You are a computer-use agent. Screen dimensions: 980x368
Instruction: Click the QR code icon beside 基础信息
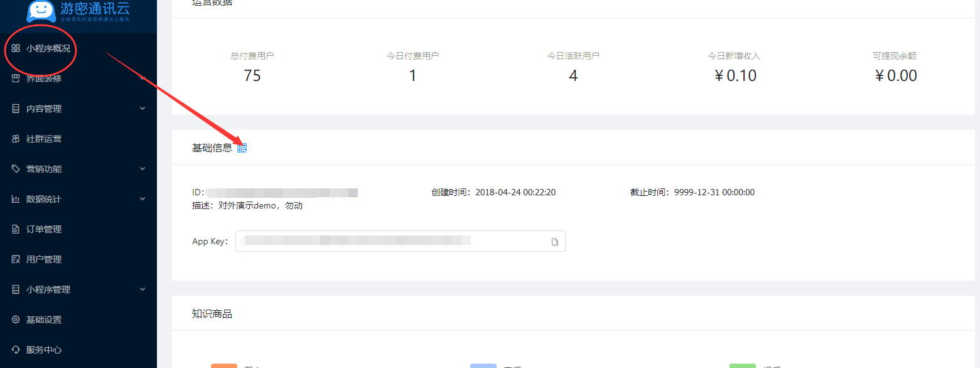[x=242, y=148]
